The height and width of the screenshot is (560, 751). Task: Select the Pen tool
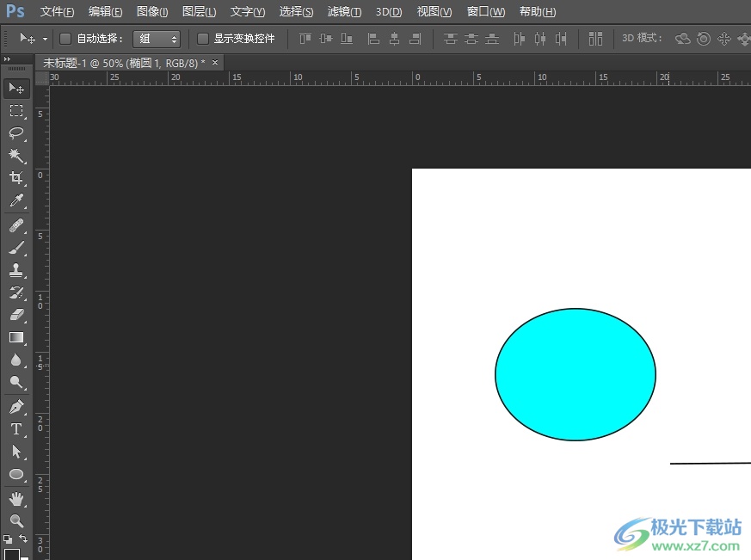tap(15, 407)
